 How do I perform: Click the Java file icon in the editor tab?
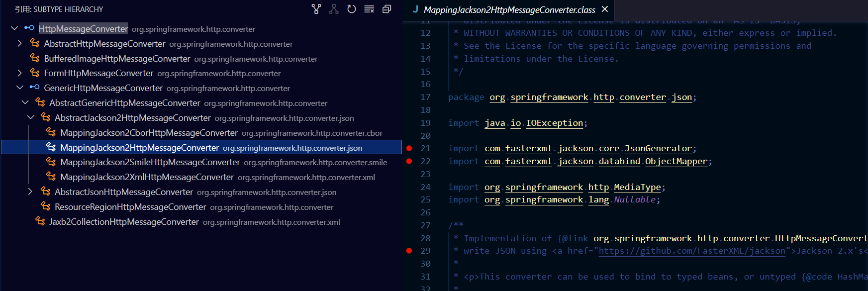[415, 9]
